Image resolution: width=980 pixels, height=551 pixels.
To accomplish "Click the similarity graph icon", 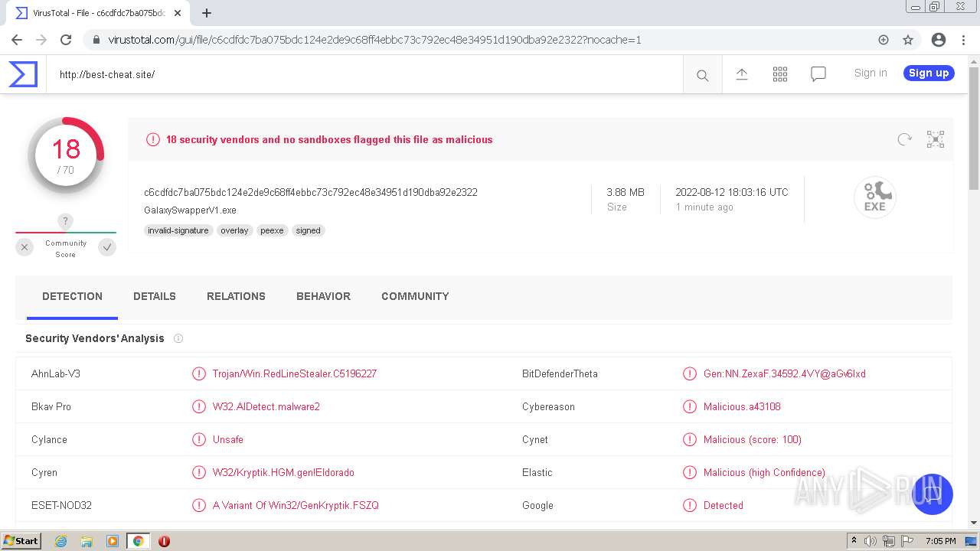I will click(935, 139).
